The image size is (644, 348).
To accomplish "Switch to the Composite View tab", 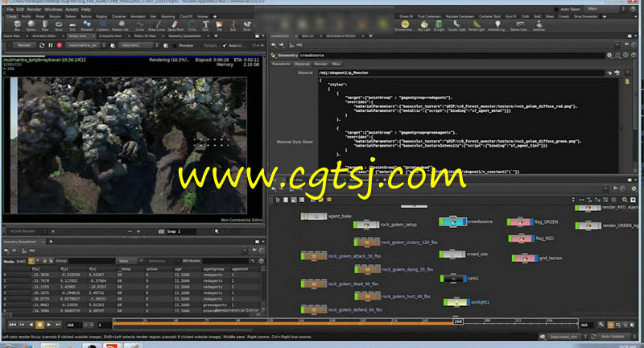I will [110, 36].
